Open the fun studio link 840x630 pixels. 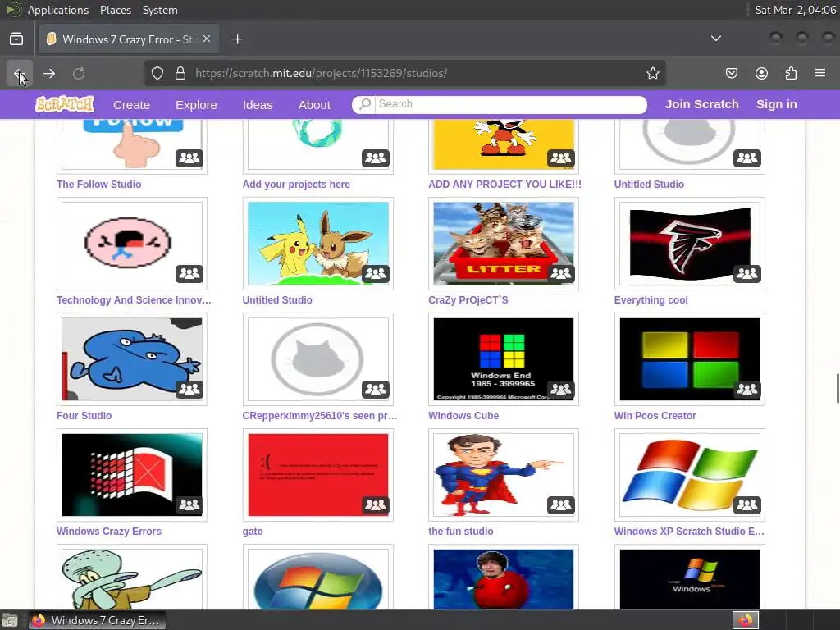[x=461, y=532]
